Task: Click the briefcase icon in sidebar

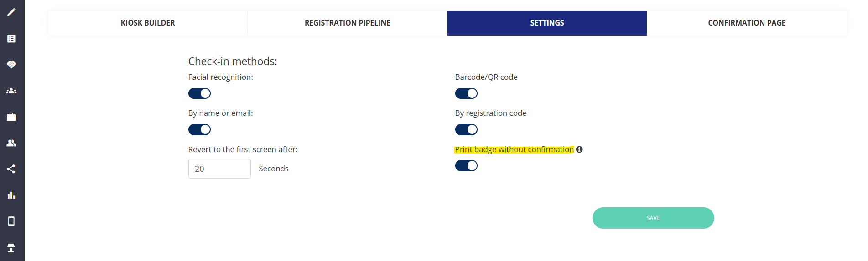Action: [x=11, y=117]
